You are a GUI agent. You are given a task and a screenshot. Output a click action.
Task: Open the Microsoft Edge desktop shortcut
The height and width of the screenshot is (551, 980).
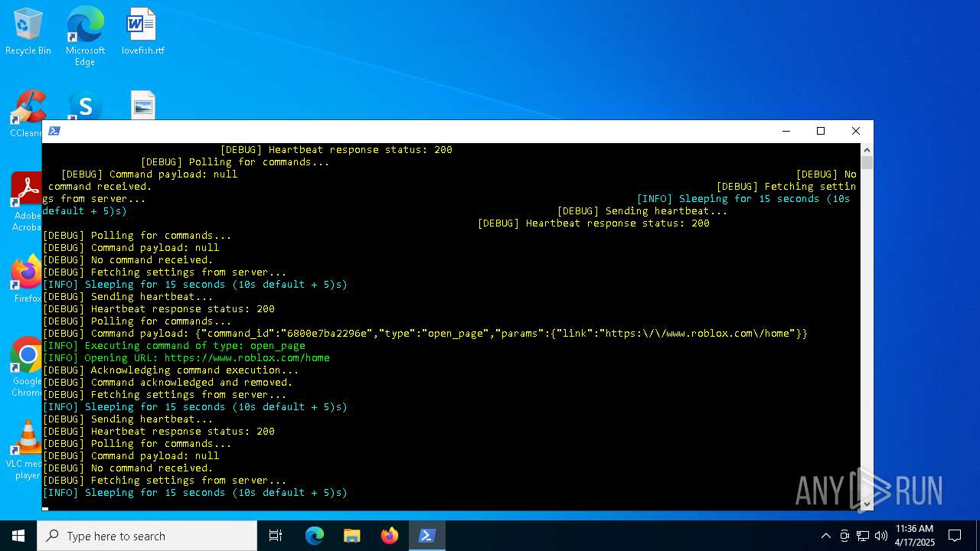click(85, 36)
